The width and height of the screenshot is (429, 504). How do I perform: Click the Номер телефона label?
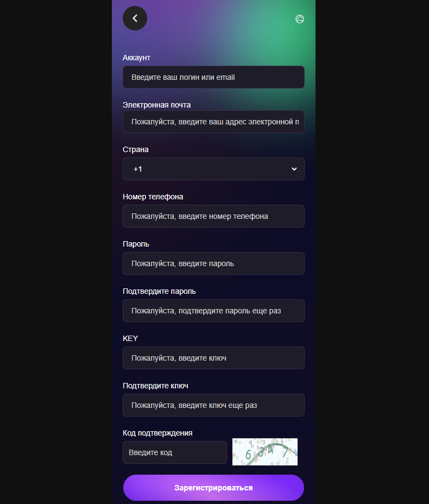[153, 197]
